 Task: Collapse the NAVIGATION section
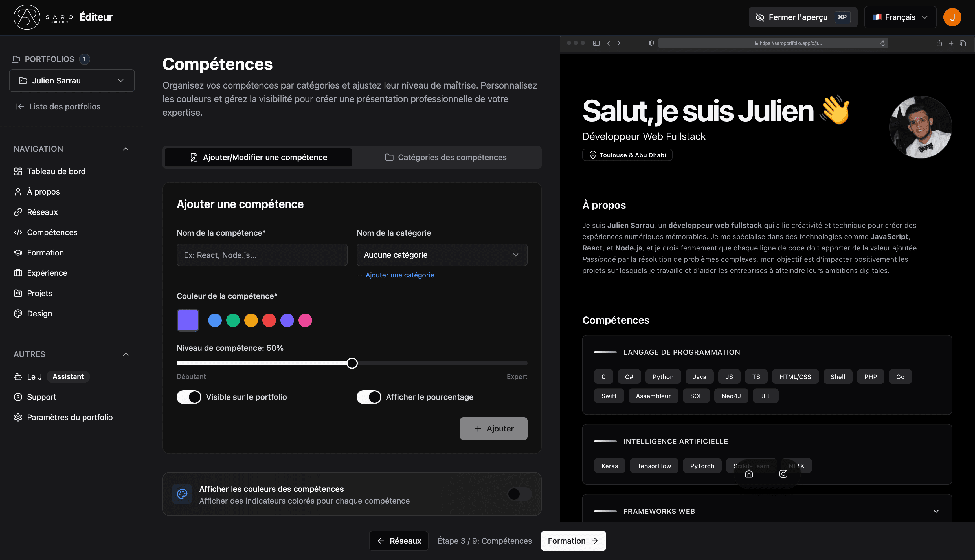[x=126, y=149]
